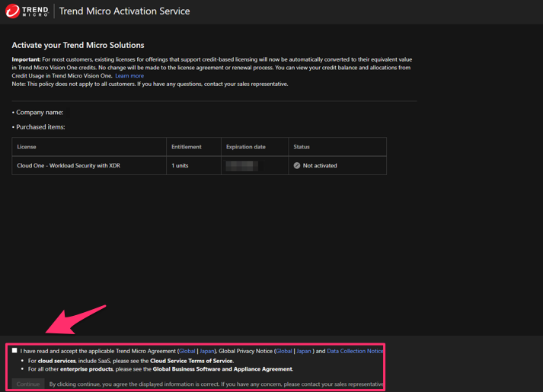Open the Japan Trend Micro Agreement link

(x=206, y=352)
